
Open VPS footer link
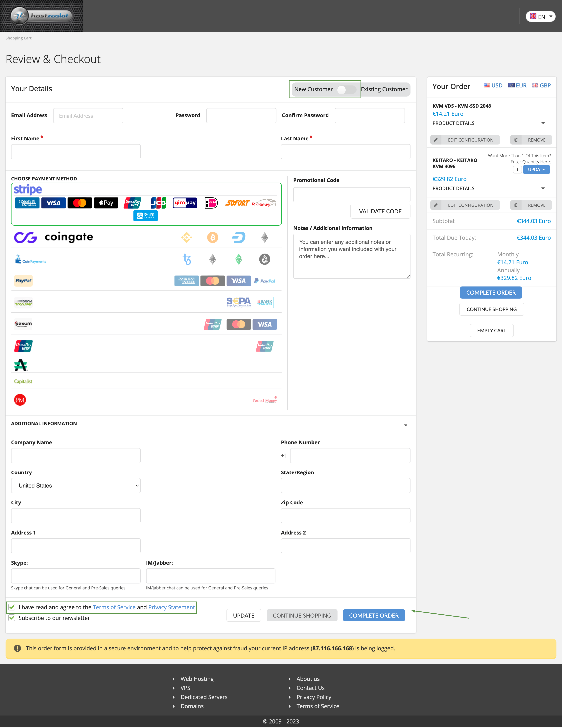[185, 688]
